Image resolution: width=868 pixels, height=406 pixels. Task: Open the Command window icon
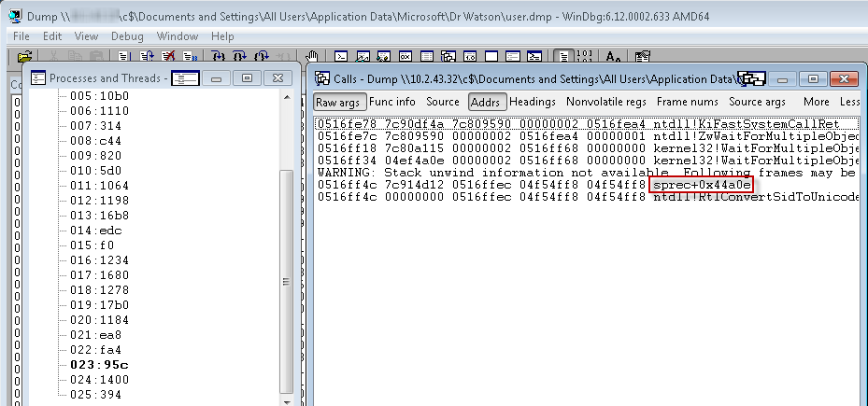pos(341,57)
